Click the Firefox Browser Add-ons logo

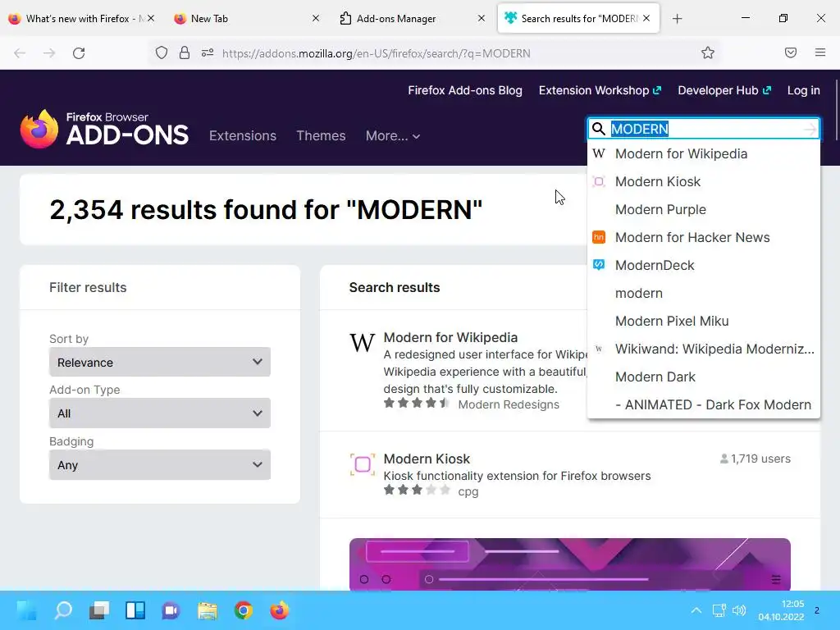(x=104, y=129)
